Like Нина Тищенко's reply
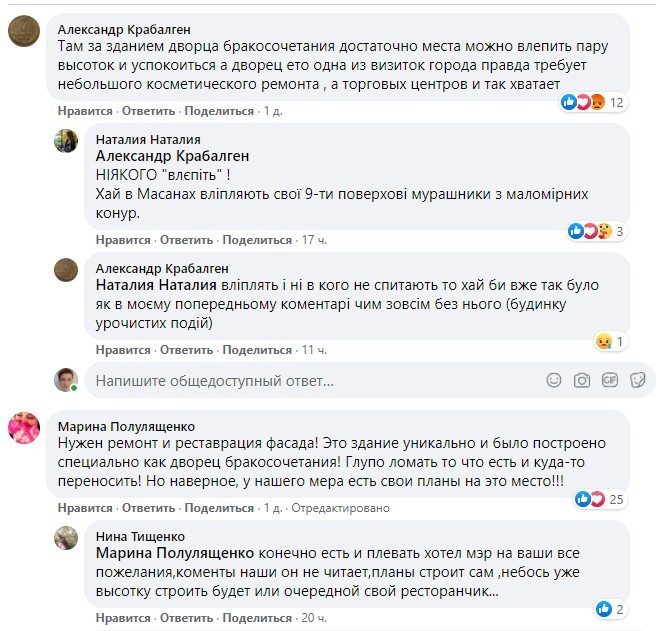The image size is (667, 631). pos(123,618)
